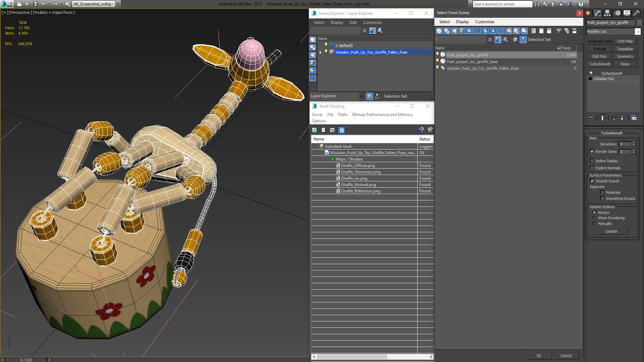Click the UVW Map modifier button
644x362 pixels.
pyautogui.click(x=625, y=41)
